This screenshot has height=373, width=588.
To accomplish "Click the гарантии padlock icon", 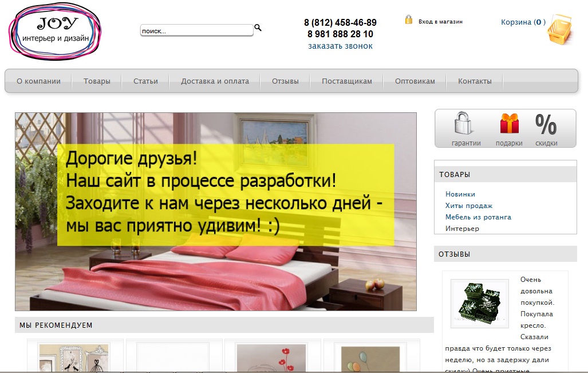I will 464,124.
